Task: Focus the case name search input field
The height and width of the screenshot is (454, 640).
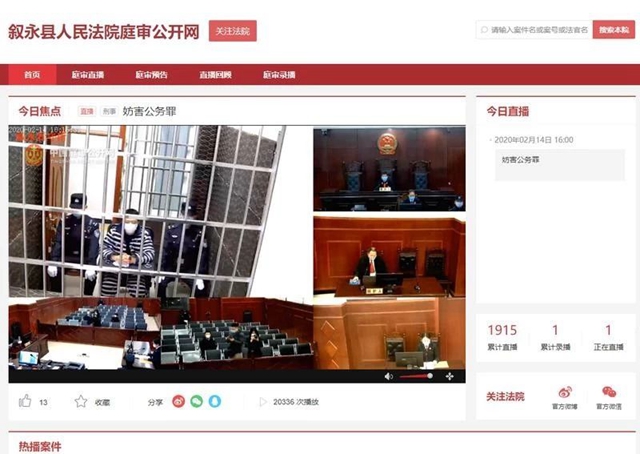Action: (534, 30)
